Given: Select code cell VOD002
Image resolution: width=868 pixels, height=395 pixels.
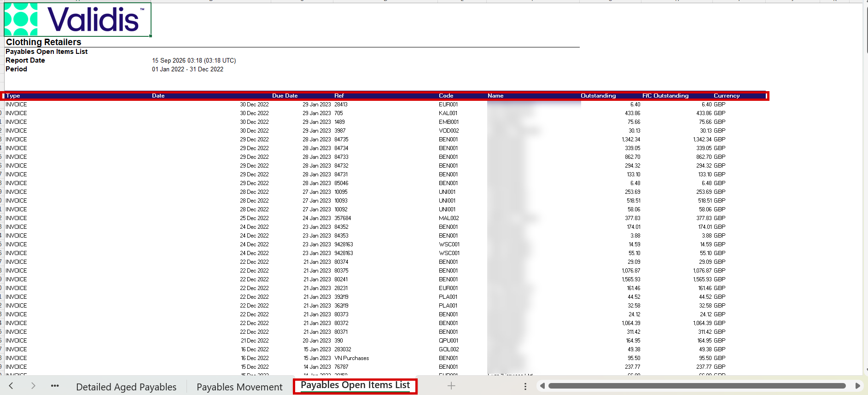Looking at the screenshot, I should click(449, 131).
